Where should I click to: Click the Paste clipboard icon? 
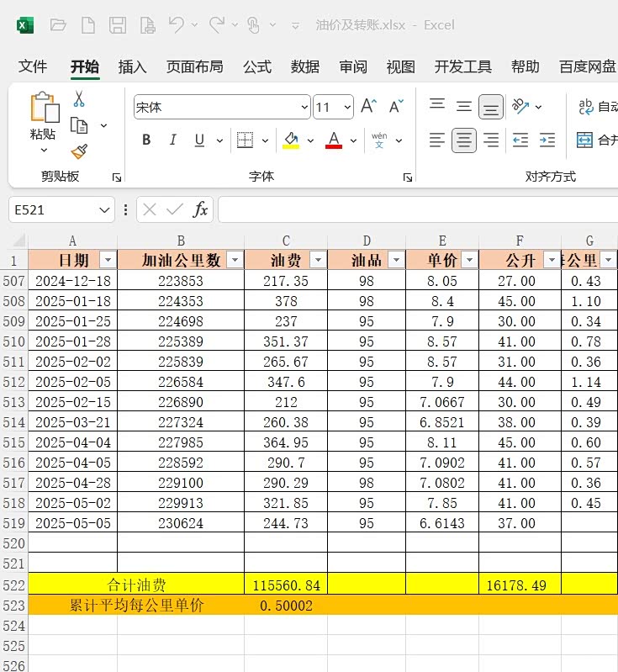click(x=44, y=108)
